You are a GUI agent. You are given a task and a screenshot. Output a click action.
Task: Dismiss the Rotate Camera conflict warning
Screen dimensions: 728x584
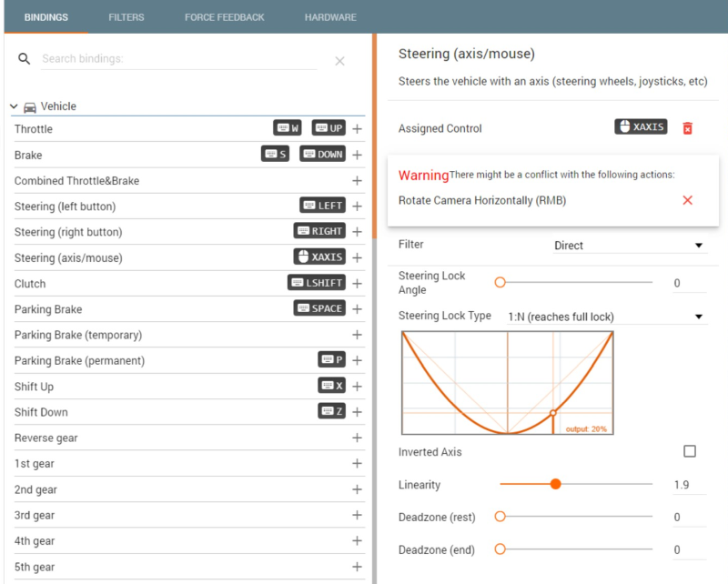pyautogui.click(x=687, y=200)
